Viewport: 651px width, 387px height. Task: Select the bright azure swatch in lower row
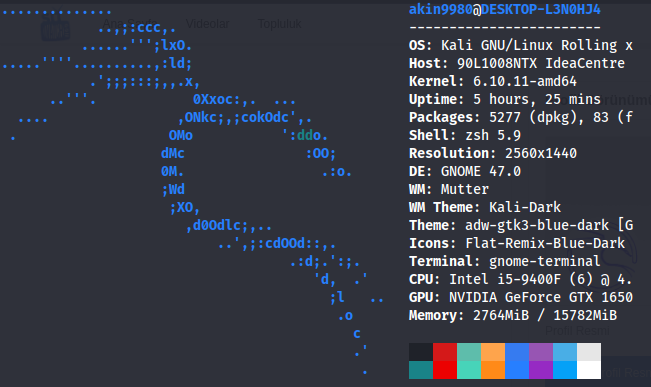[565, 370]
